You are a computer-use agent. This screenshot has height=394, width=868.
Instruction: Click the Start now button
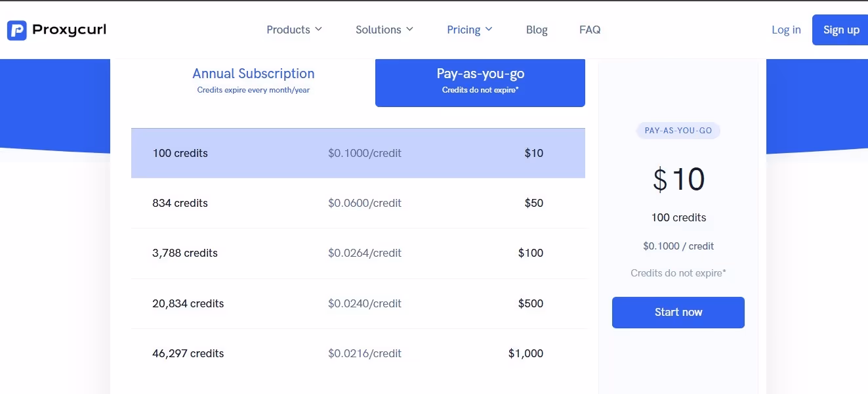pos(678,312)
